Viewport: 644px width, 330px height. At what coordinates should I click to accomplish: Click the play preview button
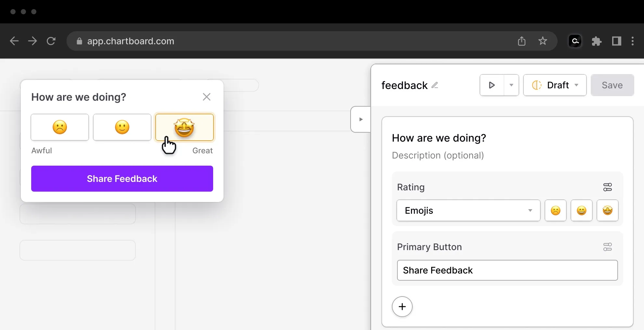[492, 85]
